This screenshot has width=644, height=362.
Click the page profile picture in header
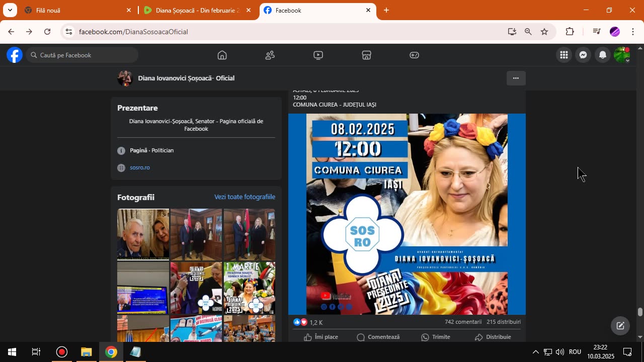[x=125, y=78]
